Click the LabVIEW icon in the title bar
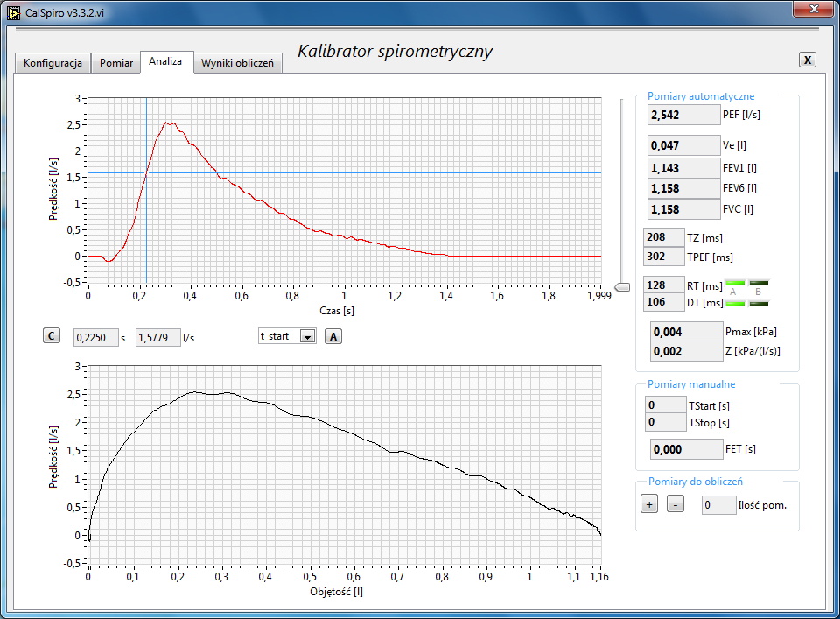 tap(13, 13)
